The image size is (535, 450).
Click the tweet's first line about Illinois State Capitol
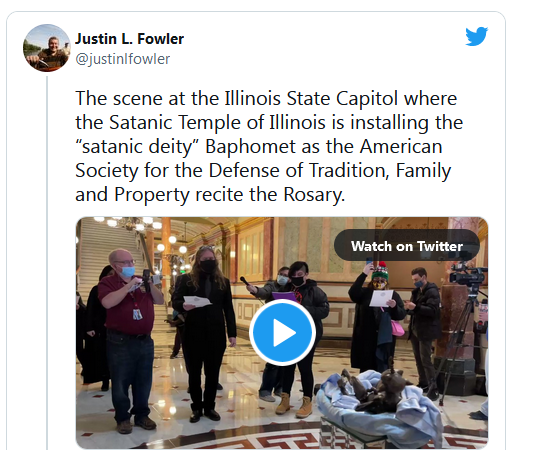[266, 99]
